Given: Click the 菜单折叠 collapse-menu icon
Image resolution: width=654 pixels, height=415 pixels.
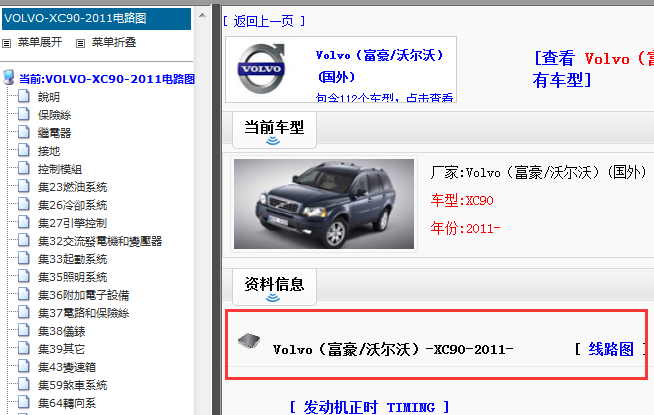Looking at the screenshot, I should pyautogui.click(x=80, y=43).
